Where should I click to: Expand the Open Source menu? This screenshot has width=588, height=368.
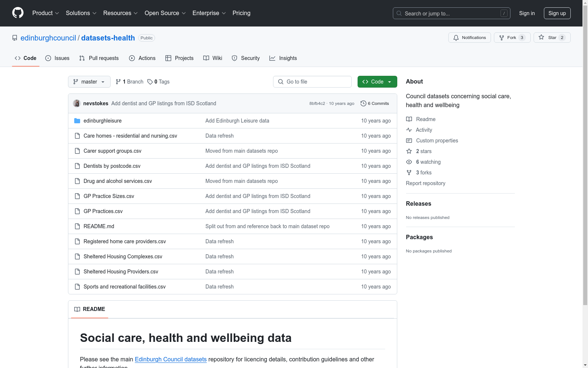(x=165, y=13)
